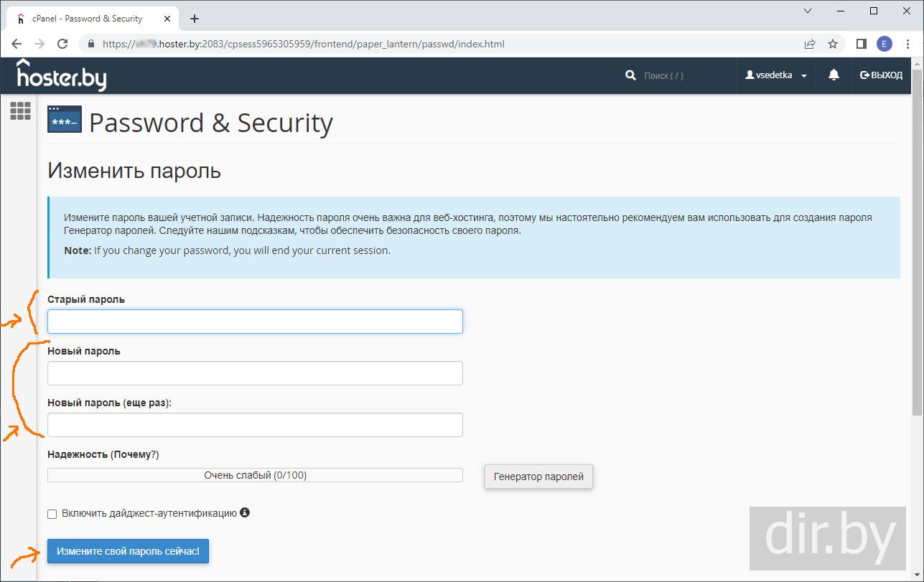Click the Выход logout link
924x582 pixels.
881,75
